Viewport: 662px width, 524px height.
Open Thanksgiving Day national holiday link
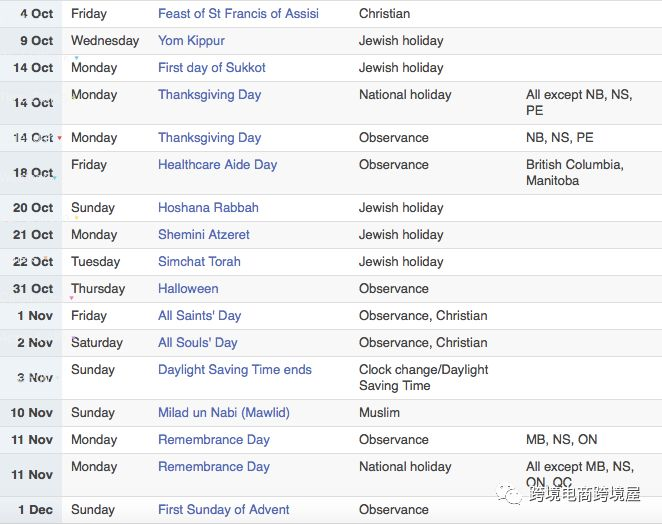pos(209,95)
